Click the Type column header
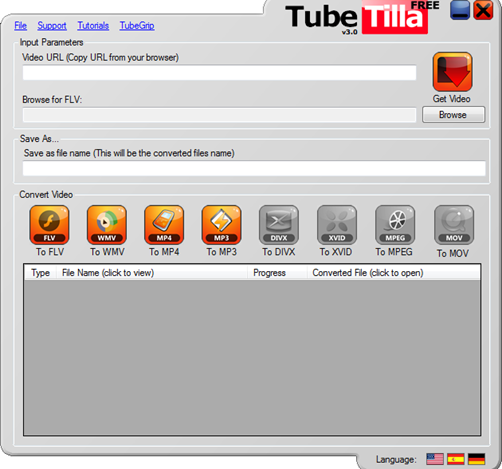 coord(40,273)
